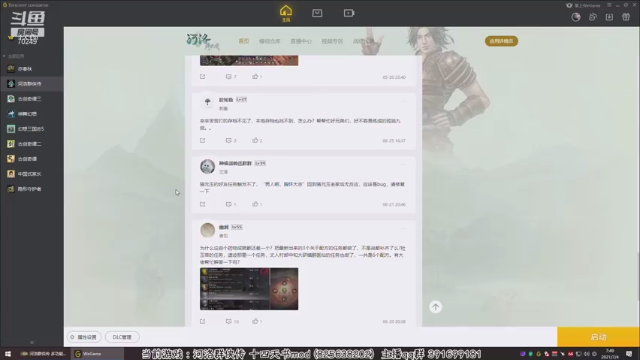Click the 河洛群侠传 game logo
Screen dimensions: 640x360
point(203,41)
